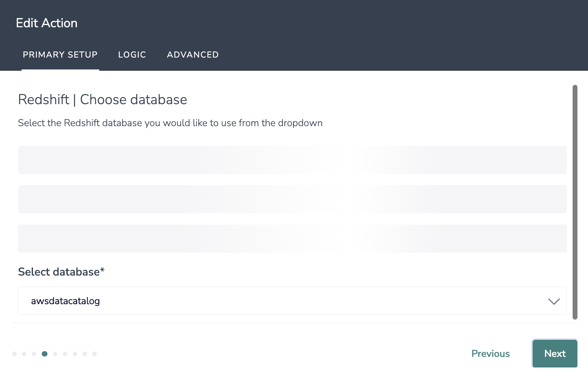Click the seventh step indicator dot
The height and width of the screenshot is (378, 588).
coord(75,354)
